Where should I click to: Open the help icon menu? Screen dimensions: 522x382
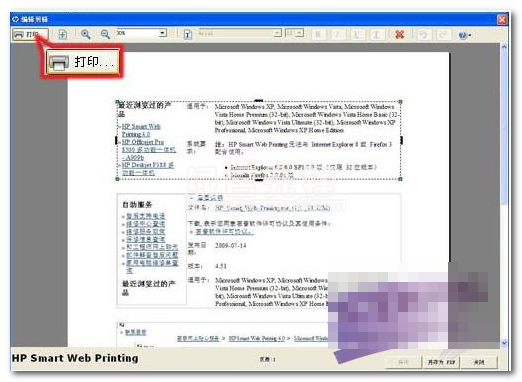click(464, 35)
